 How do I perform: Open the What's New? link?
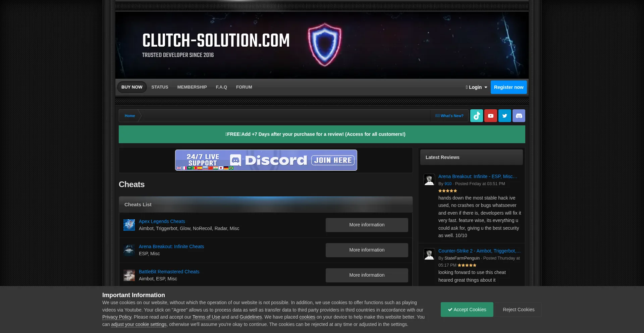pyautogui.click(x=449, y=116)
